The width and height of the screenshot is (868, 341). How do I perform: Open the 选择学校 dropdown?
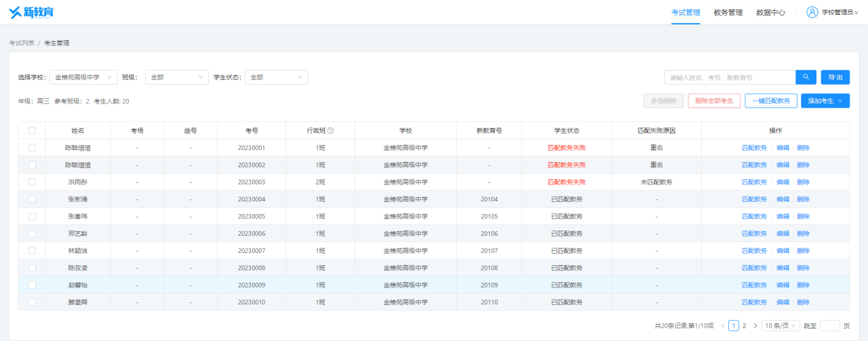coord(83,77)
